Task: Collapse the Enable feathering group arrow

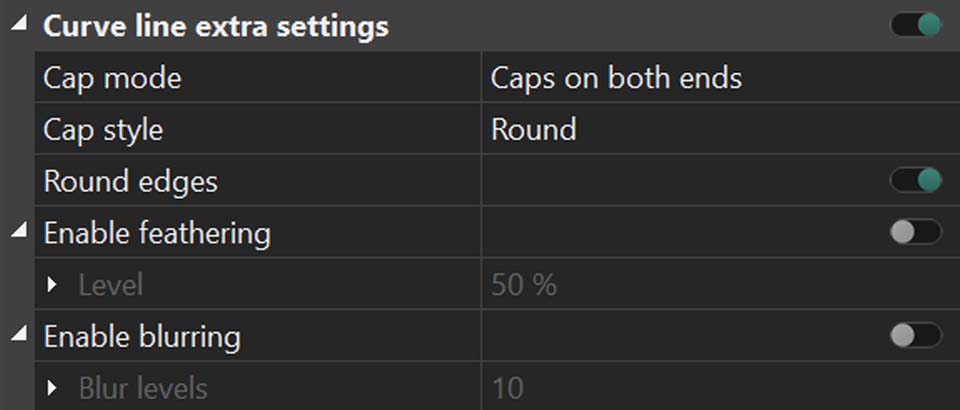Action: click(18, 233)
